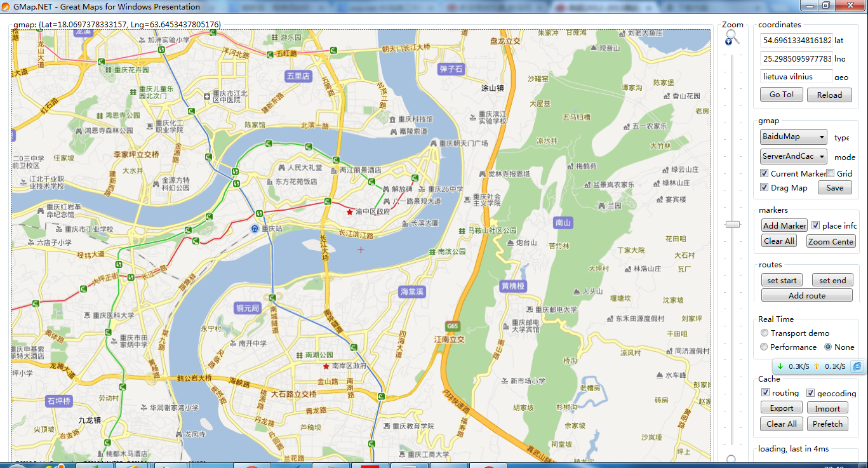
Task: Click the gmap Lat/Lng readout above the map
Action: point(117,24)
